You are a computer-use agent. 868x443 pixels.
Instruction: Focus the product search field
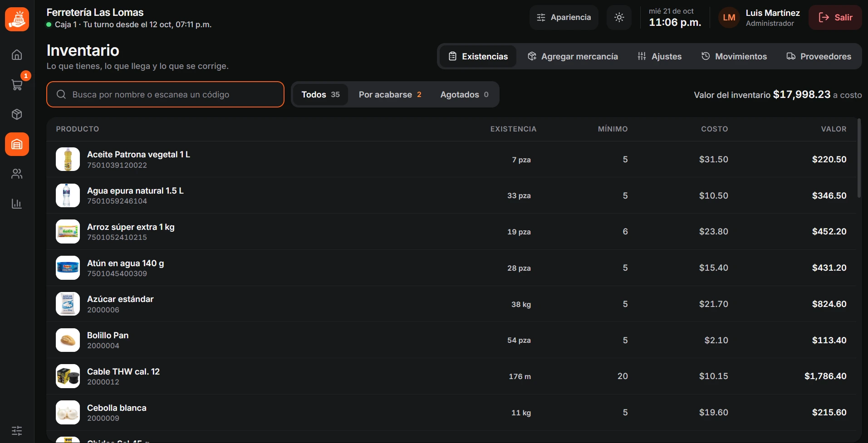coord(165,94)
